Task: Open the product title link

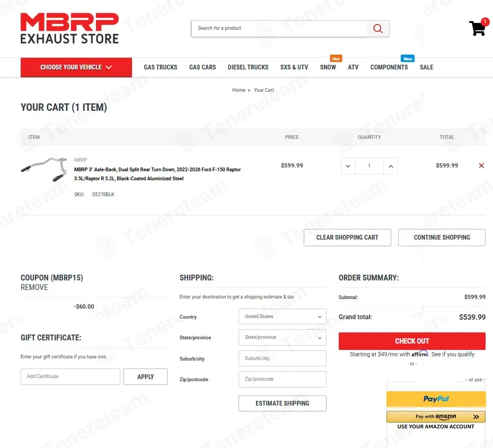Action: 157,174
